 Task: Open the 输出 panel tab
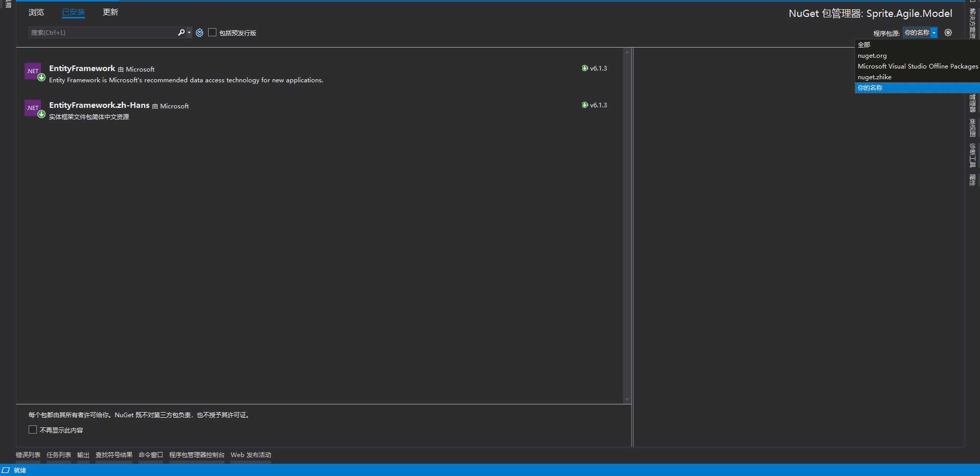83,455
